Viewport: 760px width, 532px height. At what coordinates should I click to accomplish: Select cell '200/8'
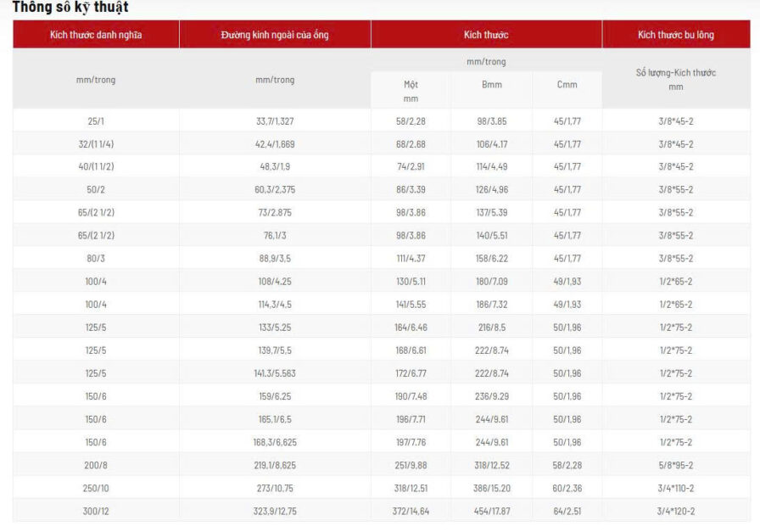(96, 465)
